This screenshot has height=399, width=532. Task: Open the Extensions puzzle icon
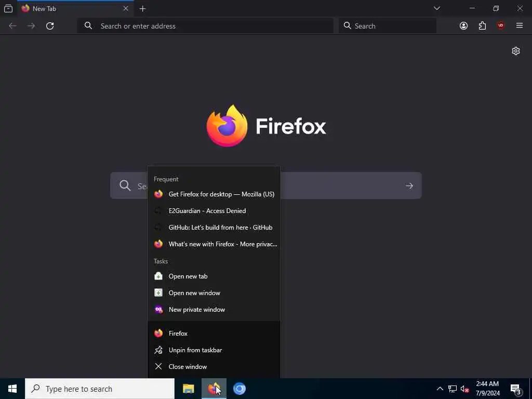pyautogui.click(x=482, y=26)
